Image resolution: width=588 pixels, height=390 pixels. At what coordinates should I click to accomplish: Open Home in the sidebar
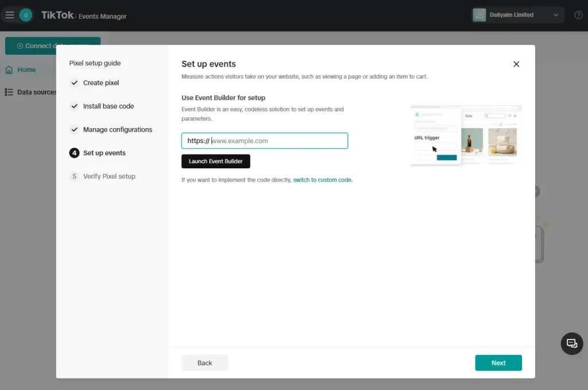[x=26, y=69]
